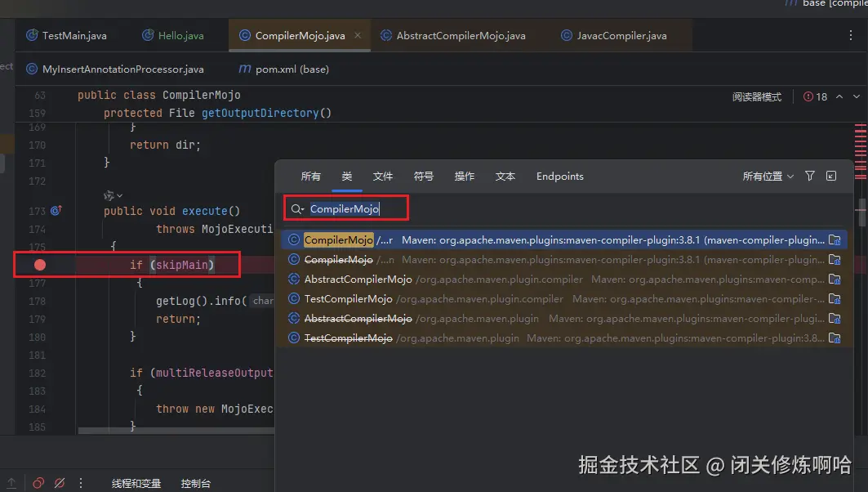
Task: Toggle Mute Breakpoints in debug toolbar
Action: 60,483
